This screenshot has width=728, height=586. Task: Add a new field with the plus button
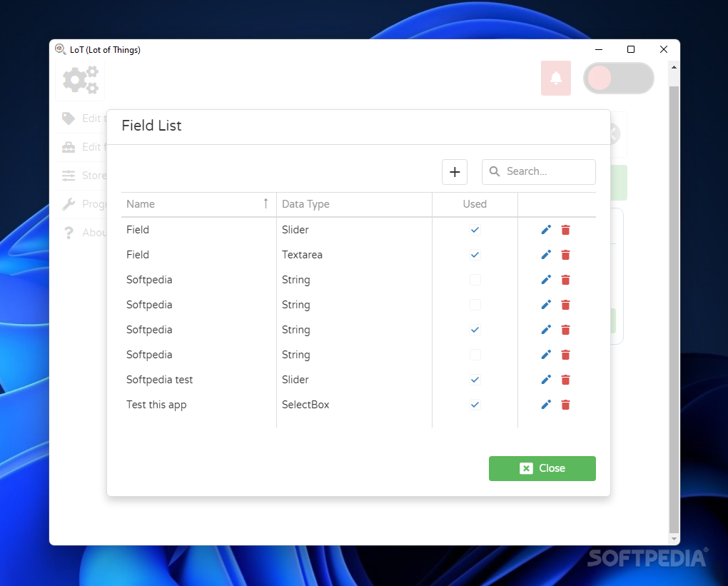(x=455, y=172)
